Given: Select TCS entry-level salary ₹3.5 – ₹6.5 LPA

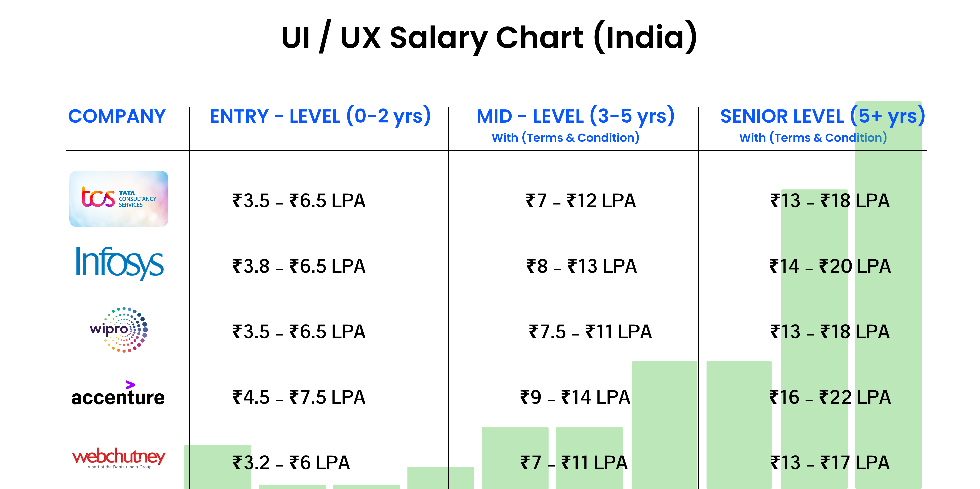Looking at the screenshot, I should pyautogui.click(x=299, y=201).
